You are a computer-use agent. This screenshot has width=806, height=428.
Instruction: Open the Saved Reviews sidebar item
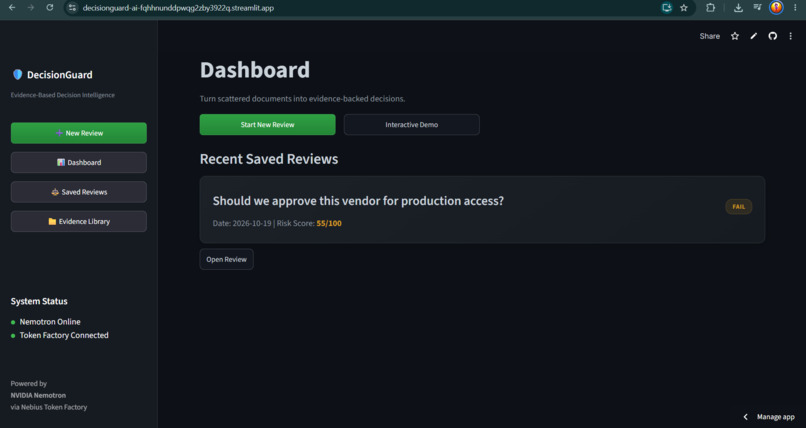click(79, 192)
